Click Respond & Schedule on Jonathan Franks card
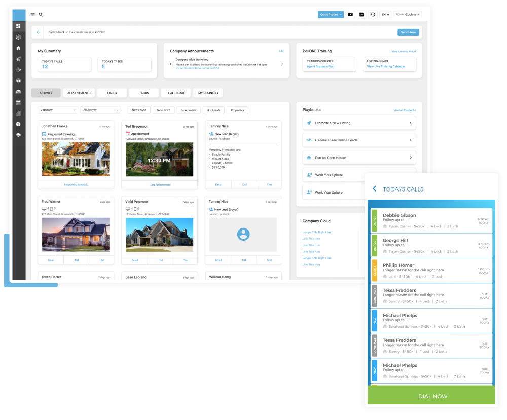 click(76, 185)
